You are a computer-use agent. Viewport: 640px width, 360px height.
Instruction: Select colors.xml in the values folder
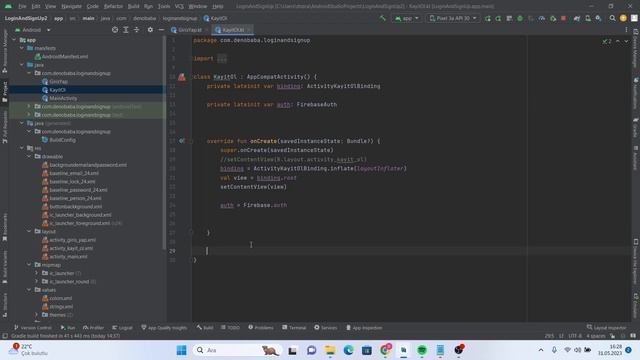[x=57, y=298]
